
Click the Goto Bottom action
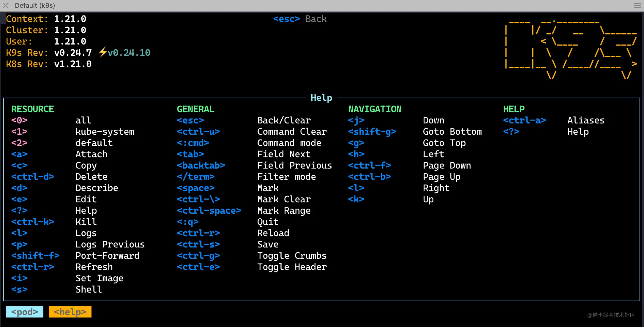pos(452,132)
